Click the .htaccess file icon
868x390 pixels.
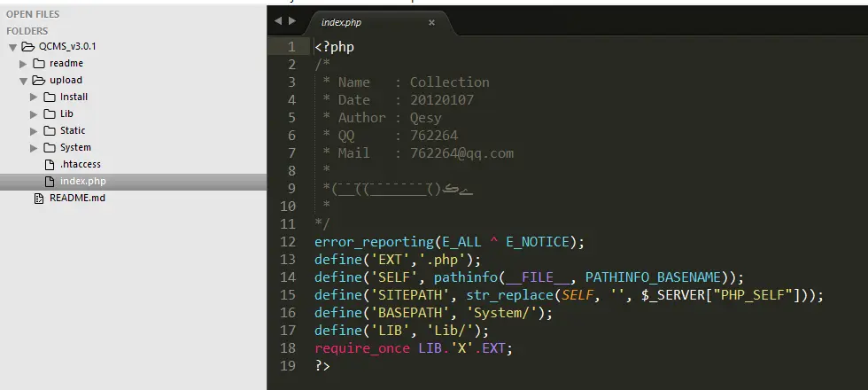(x=50, y=165)
